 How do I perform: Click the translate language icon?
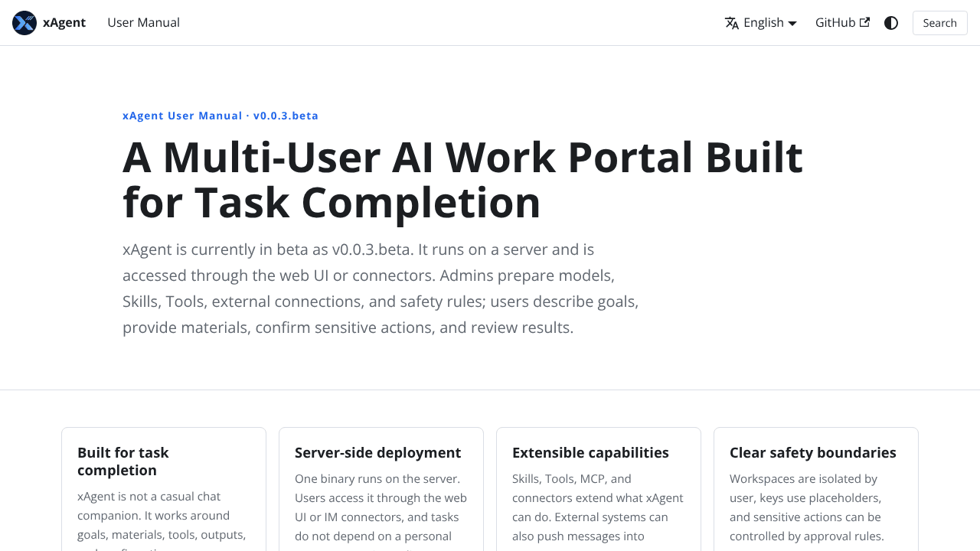coord(732,23)
